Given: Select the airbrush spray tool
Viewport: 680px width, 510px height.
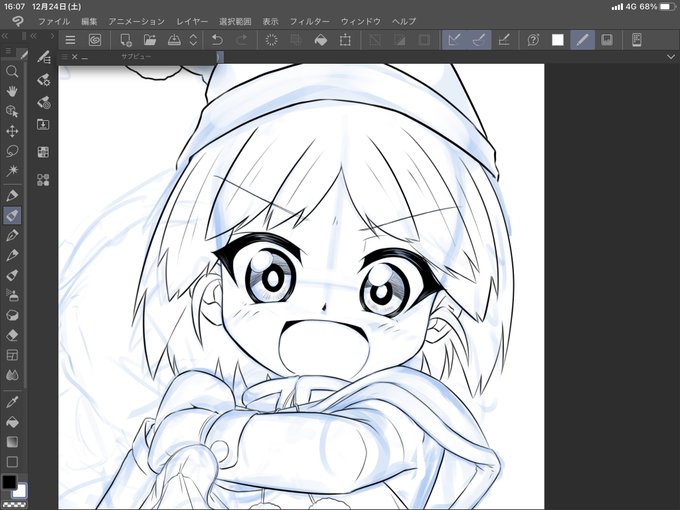Looking at the screenshot, I should tap(12, 295).
